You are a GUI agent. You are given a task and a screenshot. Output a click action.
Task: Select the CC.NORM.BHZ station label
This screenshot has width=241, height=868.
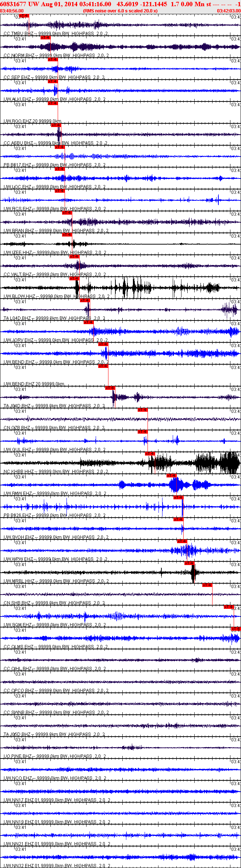coord(56,55)
